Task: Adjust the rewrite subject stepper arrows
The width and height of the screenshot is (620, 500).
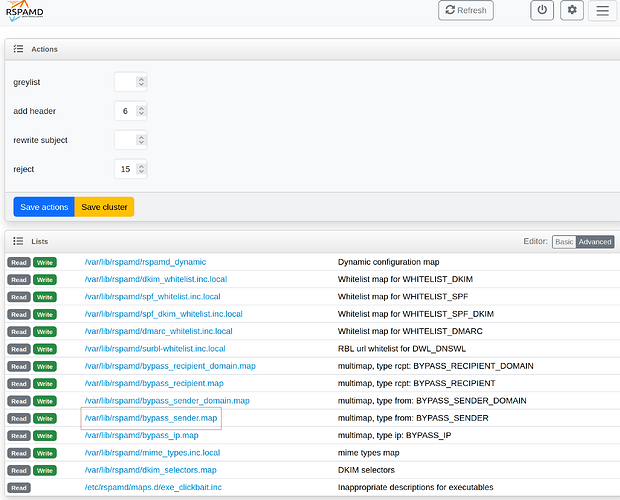Action: 141,140
